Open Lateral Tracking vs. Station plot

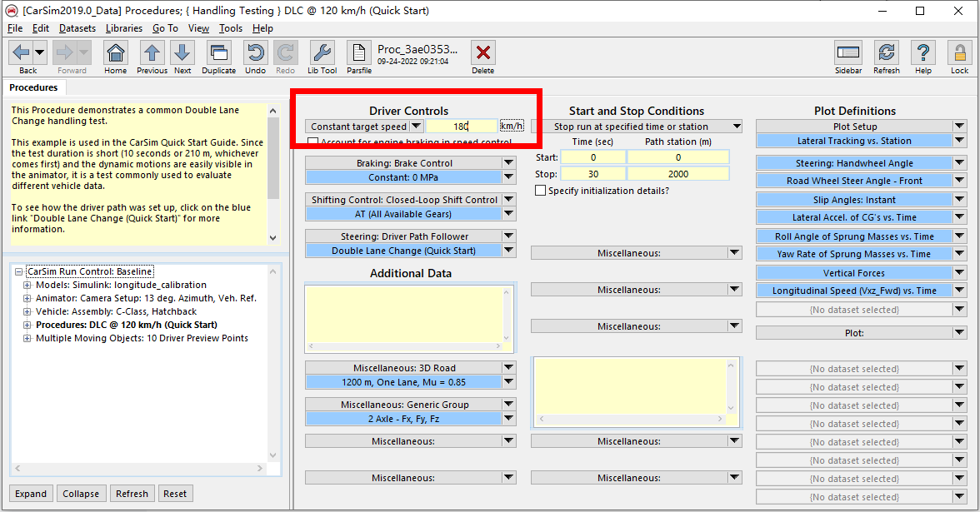coord(853,142)
